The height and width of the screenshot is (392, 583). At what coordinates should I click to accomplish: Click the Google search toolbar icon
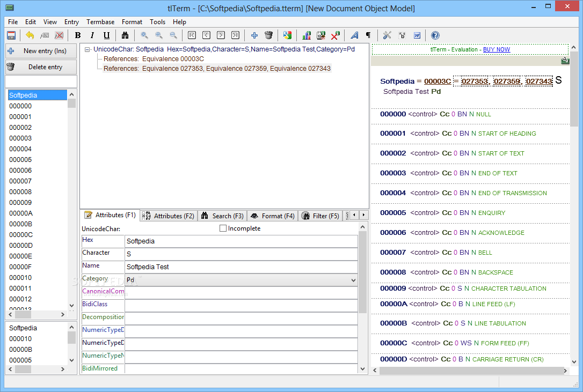287,35
